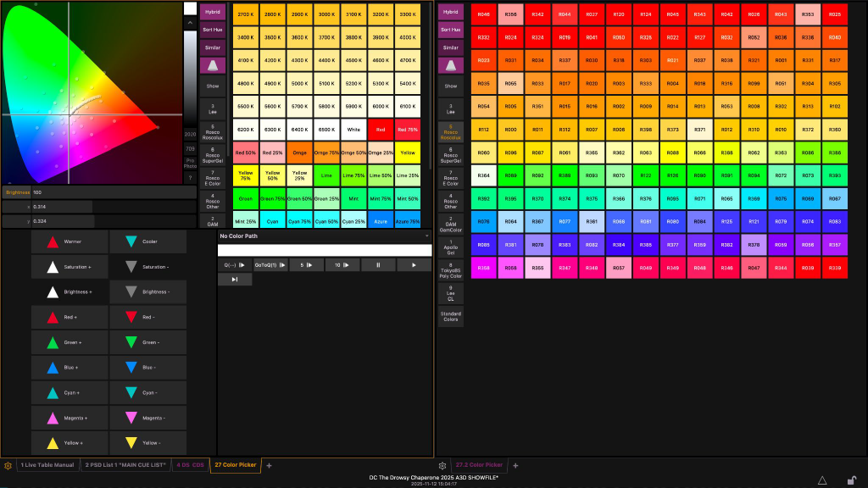
Task: Select the 709 color space option
Action: (x=190, y=149)
